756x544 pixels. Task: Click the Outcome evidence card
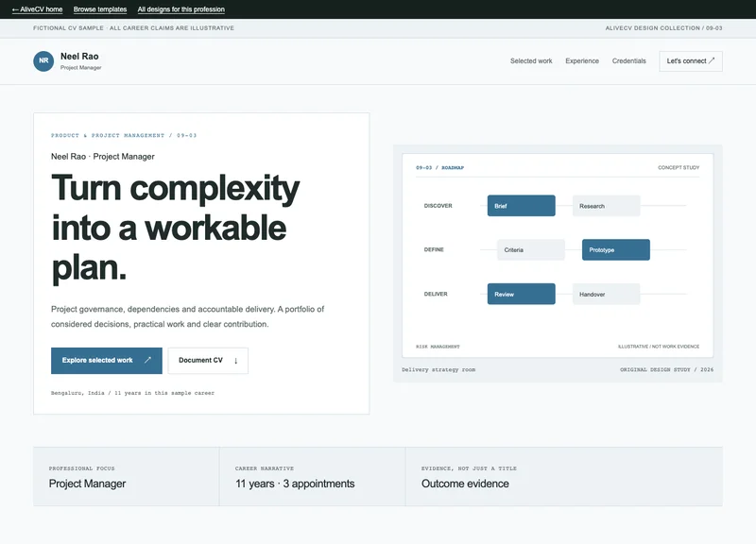563,476
